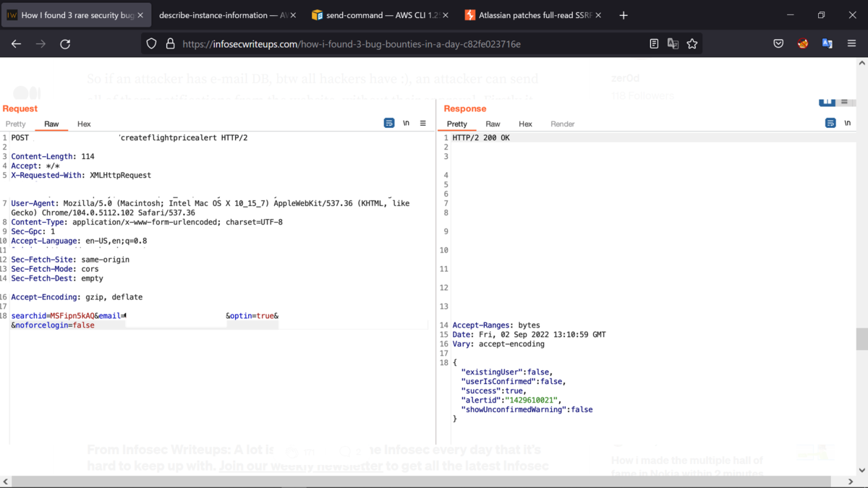Click horizontal scrollbar right arrow
Viewport: 868px width, 488px height.
[851, 481]
